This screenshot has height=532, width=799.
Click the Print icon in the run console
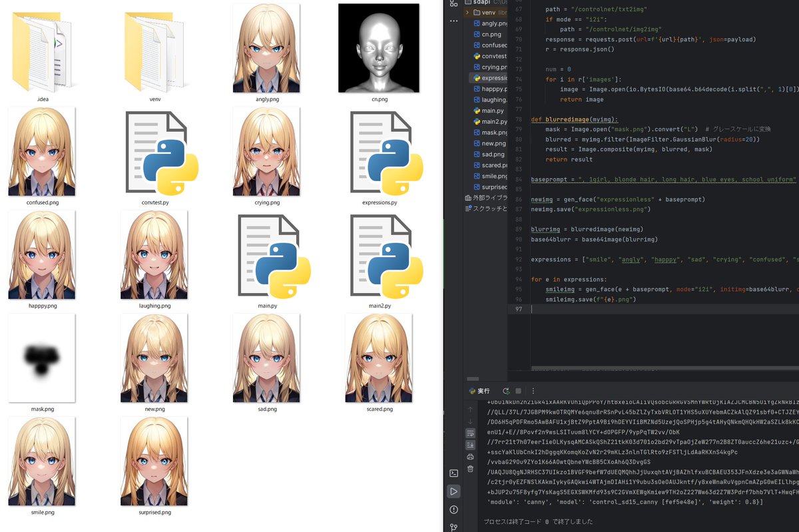470,457
